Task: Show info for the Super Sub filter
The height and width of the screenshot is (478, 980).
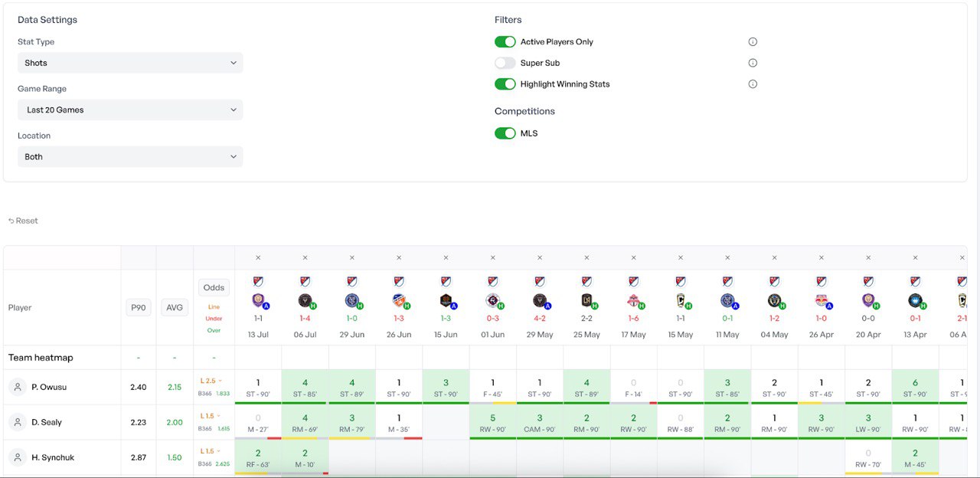Action: pos(753,63)
